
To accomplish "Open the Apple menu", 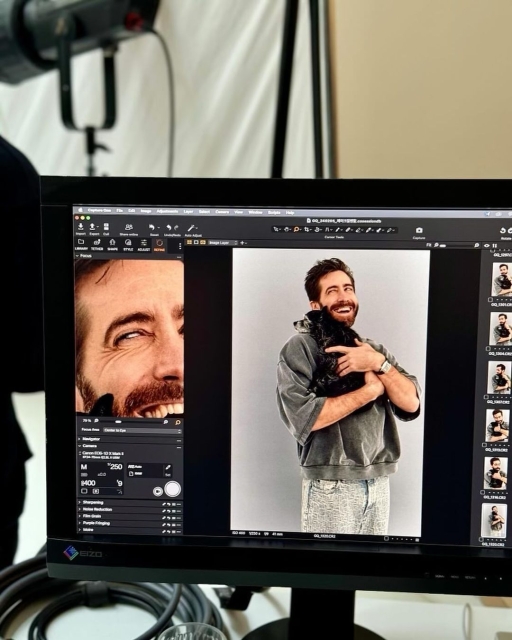I will coord(80,210).
